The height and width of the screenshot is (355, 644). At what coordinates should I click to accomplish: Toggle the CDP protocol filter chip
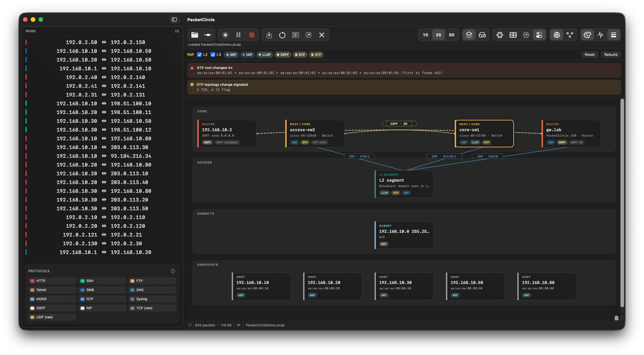248,55
